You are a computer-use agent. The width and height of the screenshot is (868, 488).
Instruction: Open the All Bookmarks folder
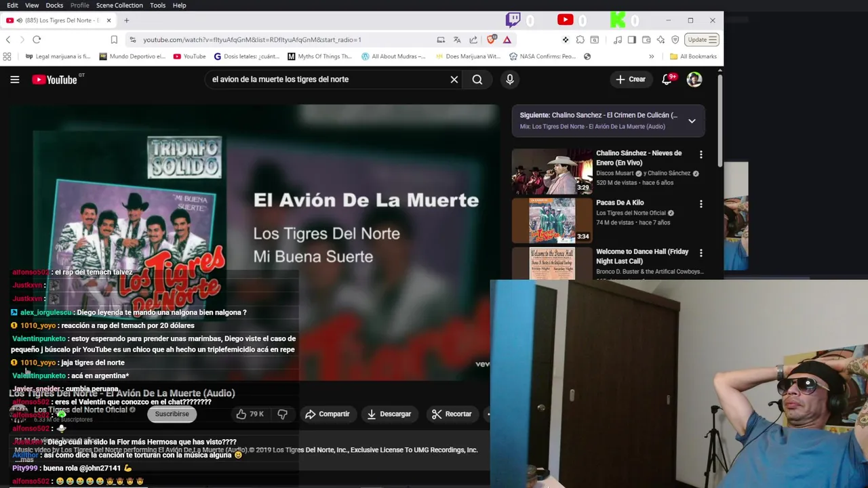click(693, 56)
